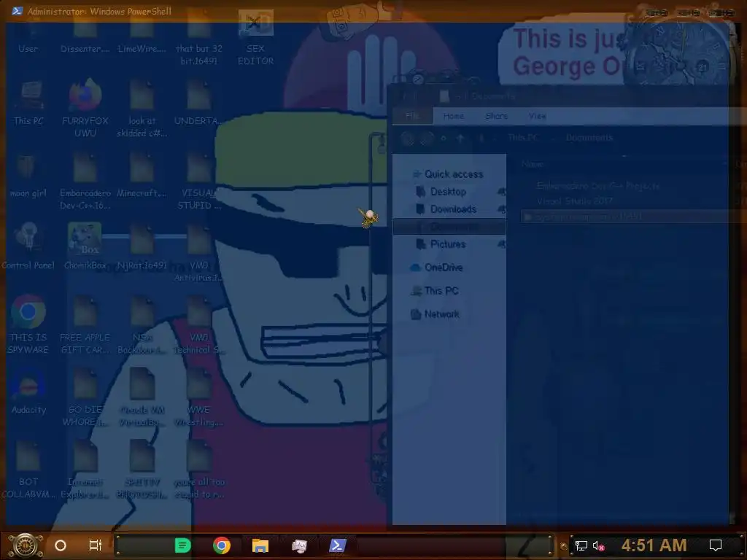The height and width of the screenshot is (560, 747).
Task: Click the muted volume tray icon
Action: click(598, 545)
